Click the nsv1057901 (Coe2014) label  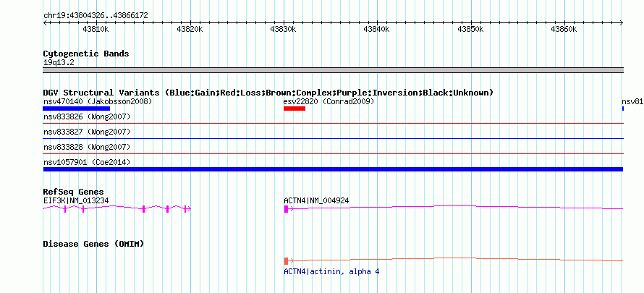(x=87, y=162)
